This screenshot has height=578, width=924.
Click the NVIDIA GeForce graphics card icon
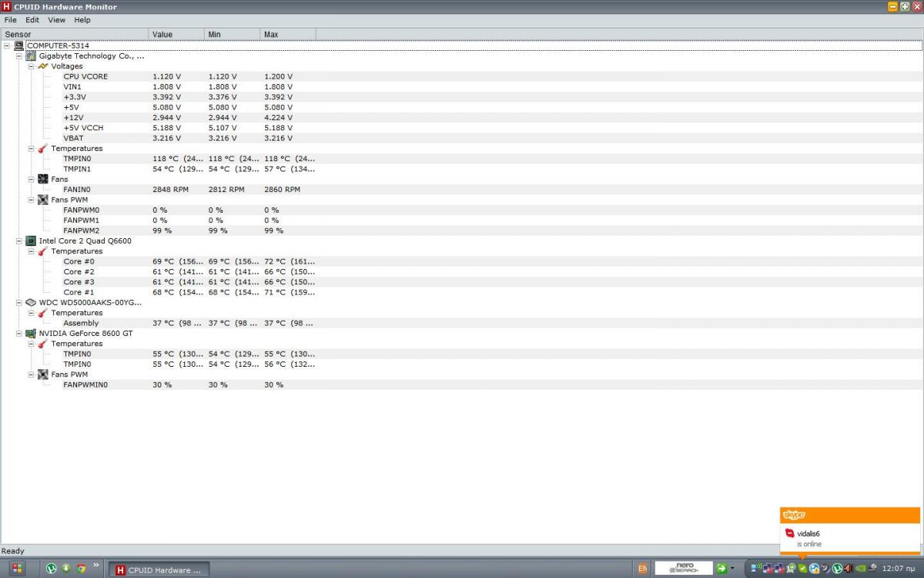[31, 333]
